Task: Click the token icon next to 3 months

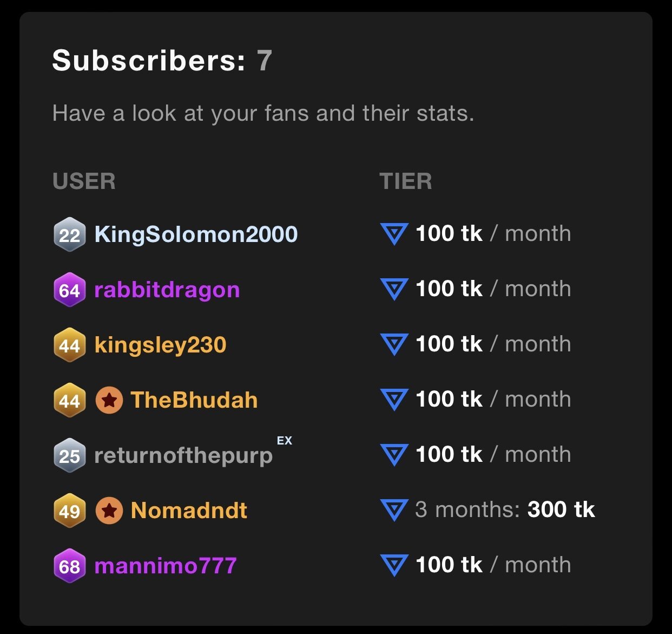Action: (x=394, y=510)
